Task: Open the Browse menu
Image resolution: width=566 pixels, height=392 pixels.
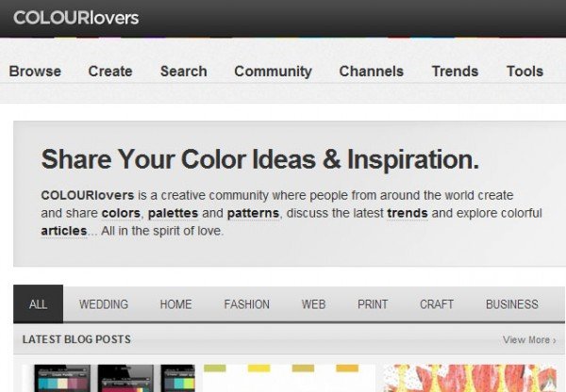Action: 35,71
